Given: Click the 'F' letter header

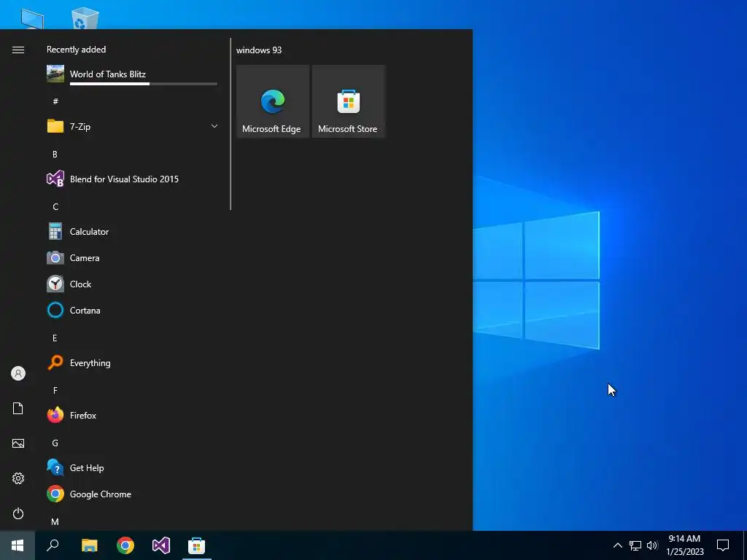Looking at the screenshot, I should click(55, 391).
